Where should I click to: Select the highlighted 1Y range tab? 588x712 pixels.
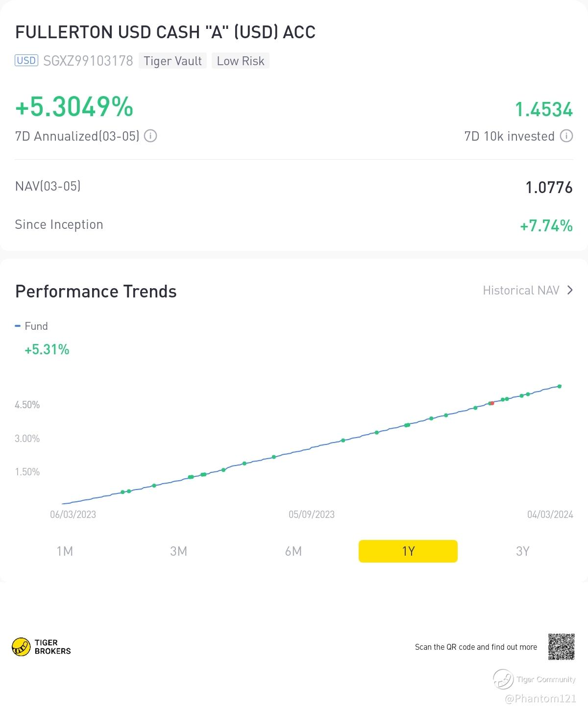click(x=408, y=551)
